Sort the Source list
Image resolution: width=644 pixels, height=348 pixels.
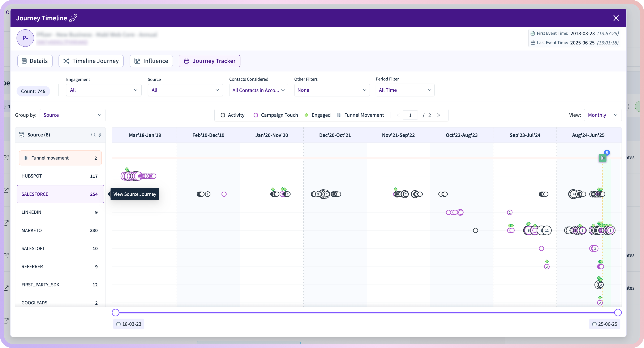point(100,135)
